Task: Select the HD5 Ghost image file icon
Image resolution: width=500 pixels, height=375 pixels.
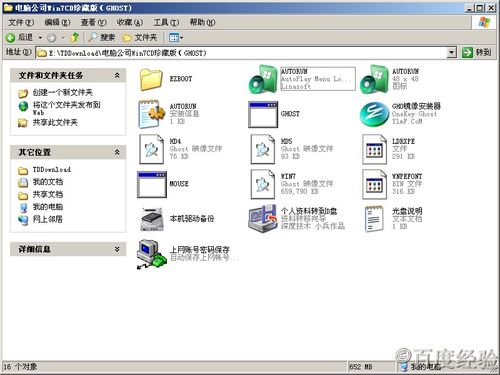Action: (263, 149)
